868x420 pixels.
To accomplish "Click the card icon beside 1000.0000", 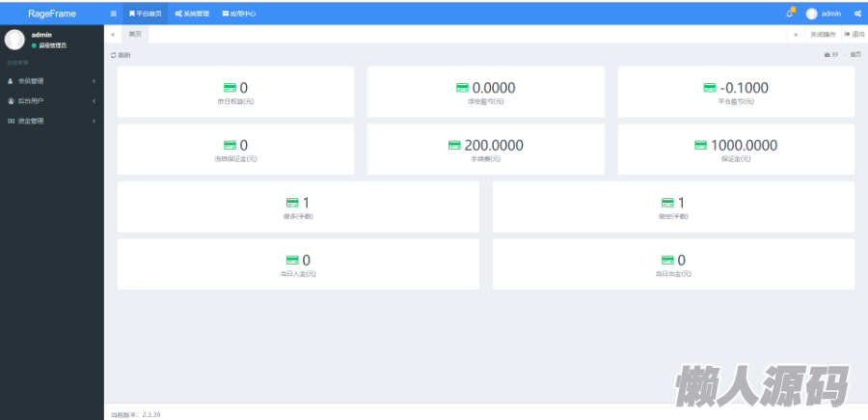I will [x=701, y=145].
